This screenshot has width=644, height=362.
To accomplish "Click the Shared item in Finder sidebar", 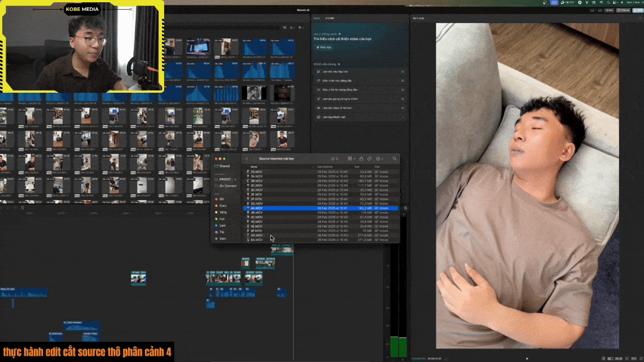I will pyautogui.click(x=224, y=166).
